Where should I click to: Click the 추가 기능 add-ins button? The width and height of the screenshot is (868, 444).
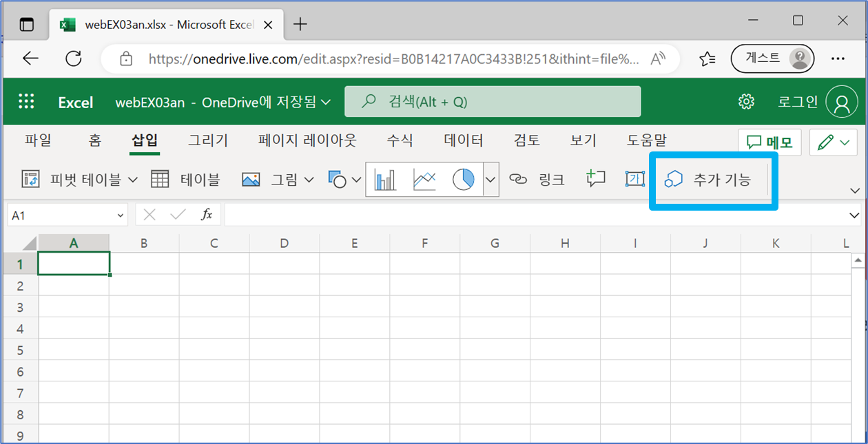(x=713, y=179)
